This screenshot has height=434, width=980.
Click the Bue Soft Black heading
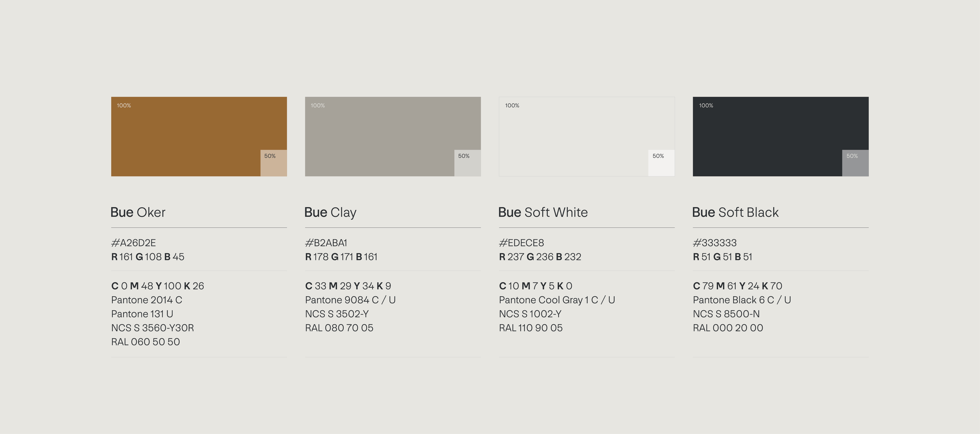point(735,212)
